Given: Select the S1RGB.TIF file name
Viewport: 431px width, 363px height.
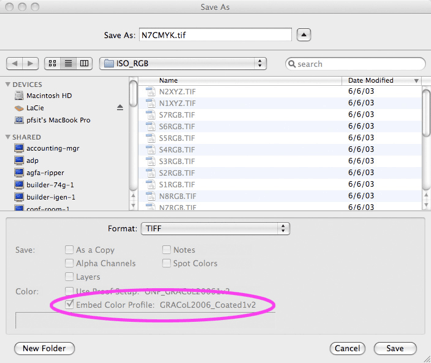Looking at the screenshot, I should (x=177, y=185).
